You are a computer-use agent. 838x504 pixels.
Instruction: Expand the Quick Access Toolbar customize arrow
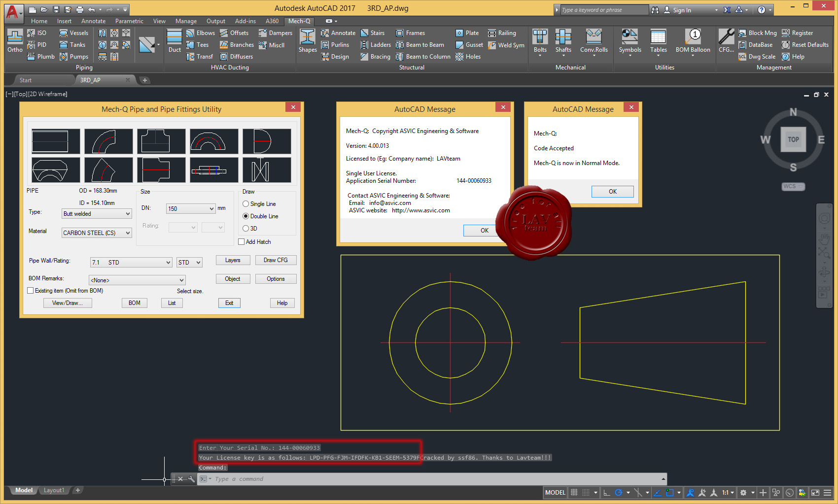125,9
